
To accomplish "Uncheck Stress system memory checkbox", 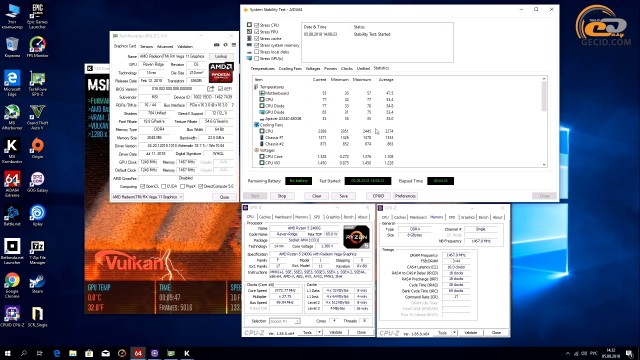I will pos(257,45).
